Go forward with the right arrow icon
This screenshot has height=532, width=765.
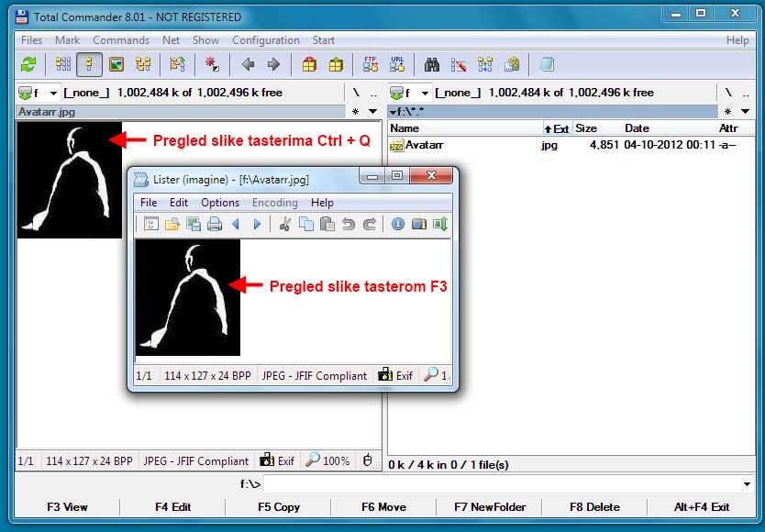273,64
